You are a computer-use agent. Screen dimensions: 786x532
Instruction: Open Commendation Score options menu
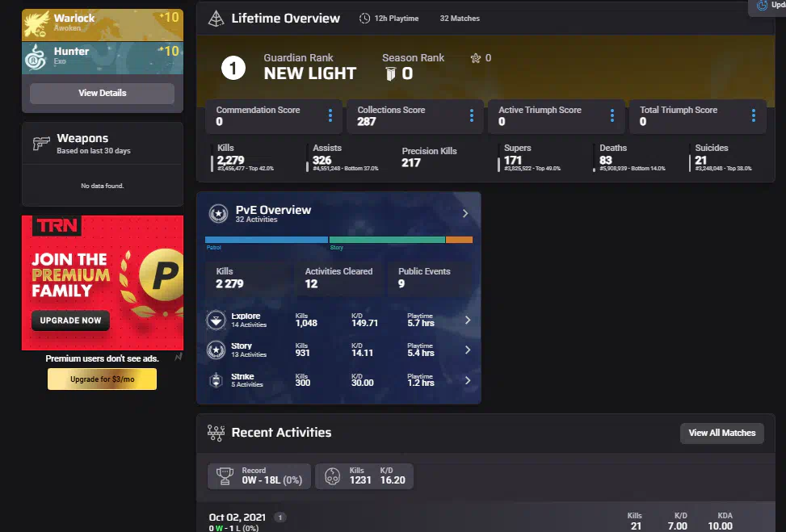(x=330, y=116)
